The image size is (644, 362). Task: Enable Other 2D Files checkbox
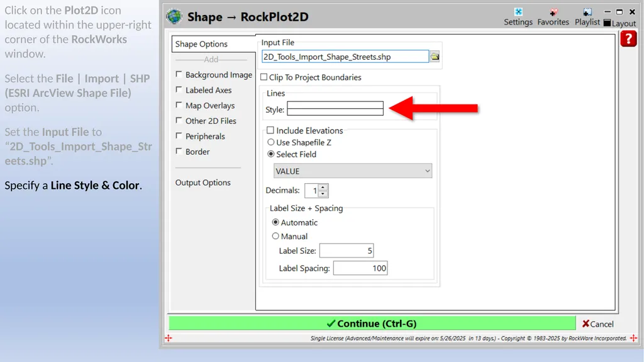coord(179,120)
